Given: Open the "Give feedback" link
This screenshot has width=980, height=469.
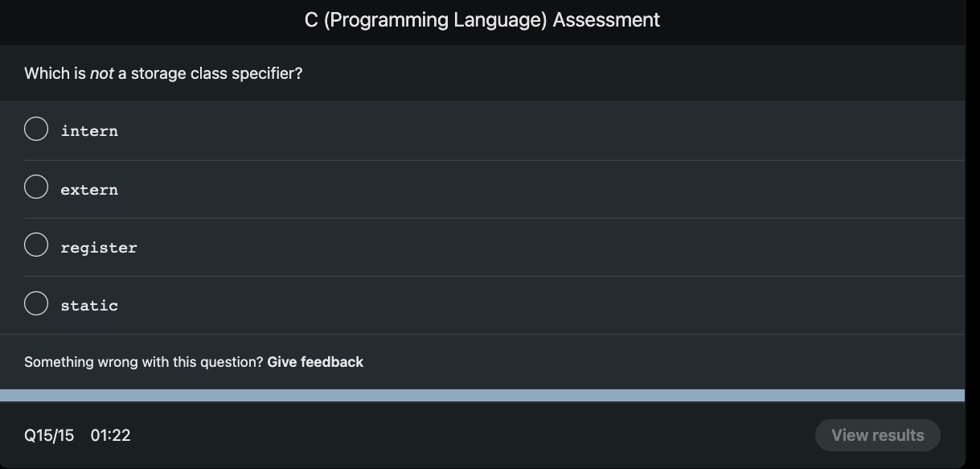Looking at the screenshot, I should click(314, 362).
